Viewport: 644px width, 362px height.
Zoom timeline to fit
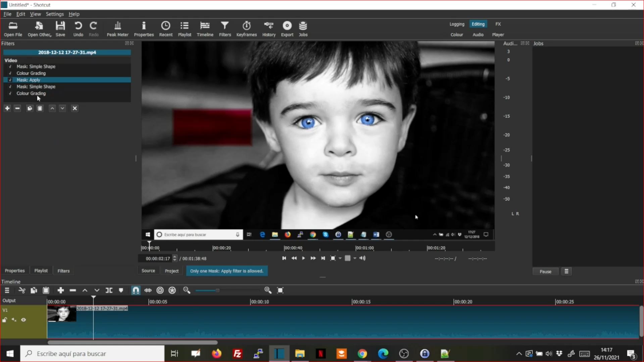[280, 290]
